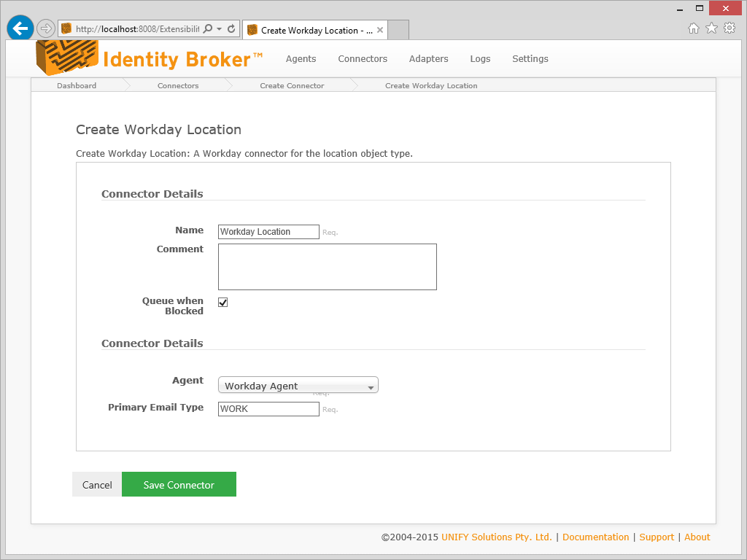This screenshot has width=747, height=560.
Task: Click the Identity Broker logo
Action: (x=149, y=58)
